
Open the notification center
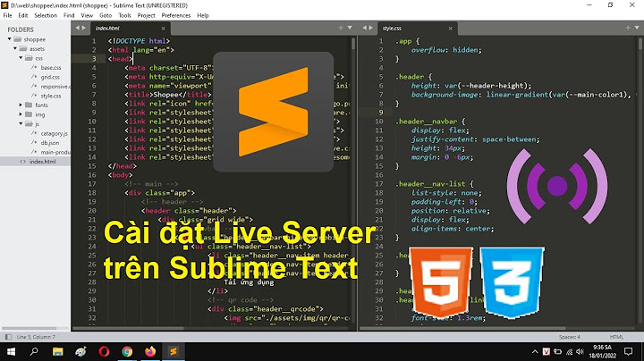coord(629,351)
